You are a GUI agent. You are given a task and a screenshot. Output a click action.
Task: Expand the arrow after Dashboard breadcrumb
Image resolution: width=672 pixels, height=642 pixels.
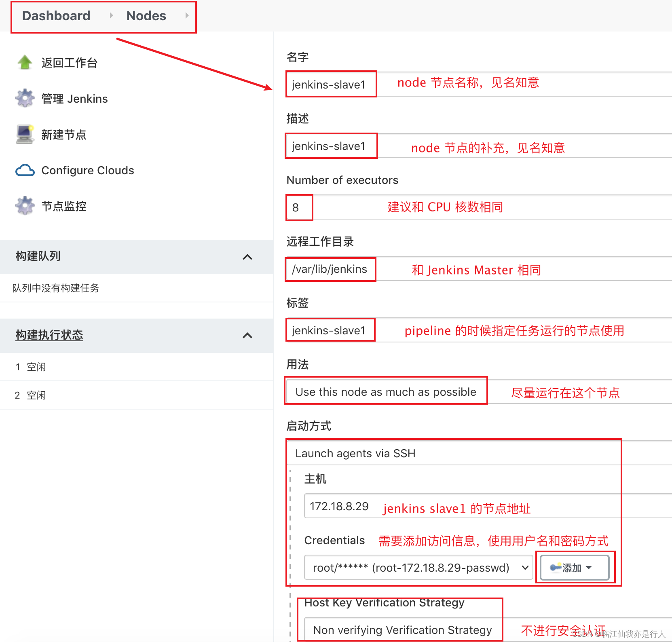click(x=111, y=16)
